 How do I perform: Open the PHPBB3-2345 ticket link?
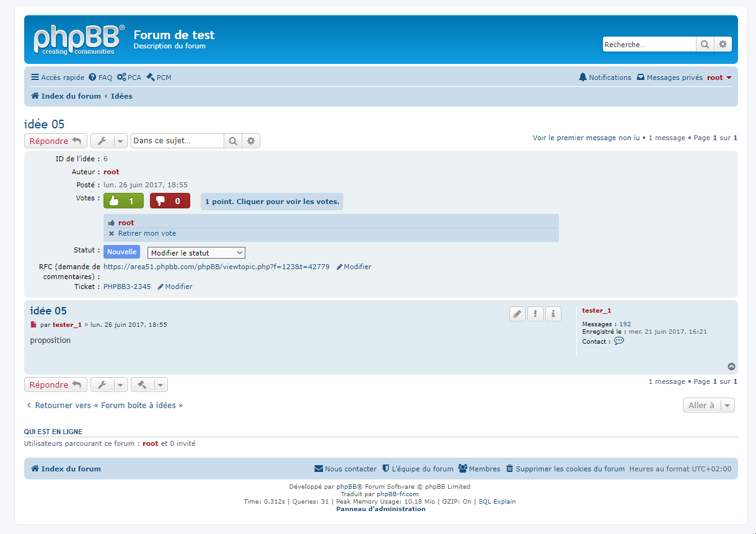click(x=127, y=287)
